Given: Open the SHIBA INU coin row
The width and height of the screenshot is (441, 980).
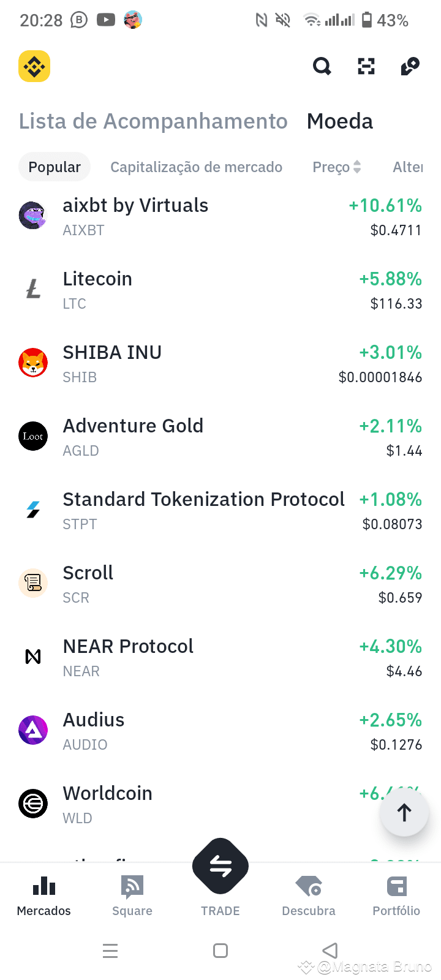Looking at the screenshot, I should [x=221, y=363].
